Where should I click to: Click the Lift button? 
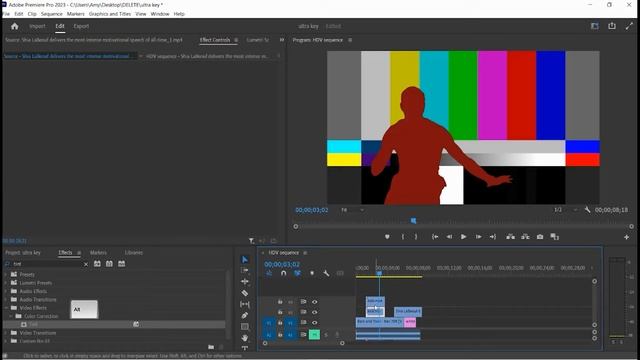click(x=510, y=237)
